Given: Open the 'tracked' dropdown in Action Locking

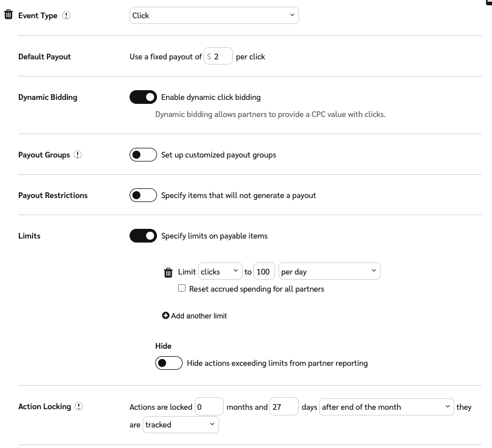Looking at the screenshot, I should point(180,425).
